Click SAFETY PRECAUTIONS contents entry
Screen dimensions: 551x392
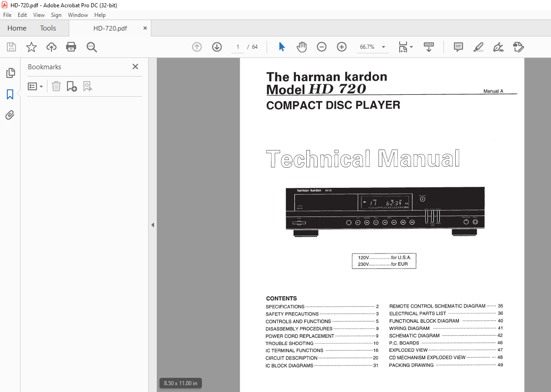(322, 314)
